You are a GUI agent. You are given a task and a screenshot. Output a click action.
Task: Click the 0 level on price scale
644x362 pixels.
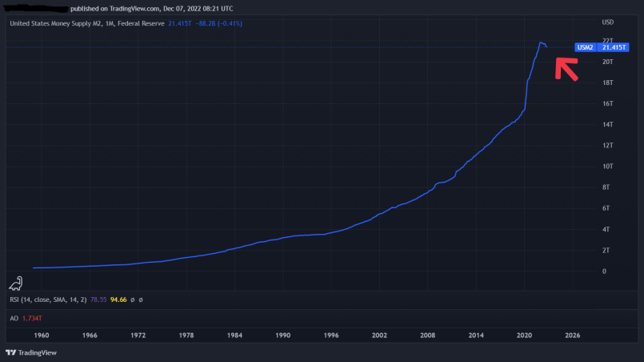click(604, 271)
